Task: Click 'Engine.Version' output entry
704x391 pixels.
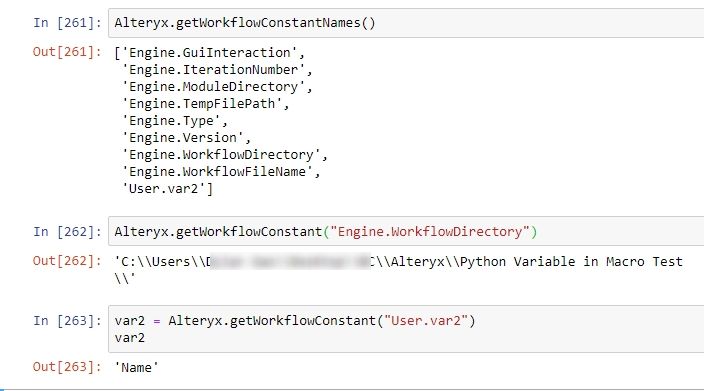Action: 183,138
